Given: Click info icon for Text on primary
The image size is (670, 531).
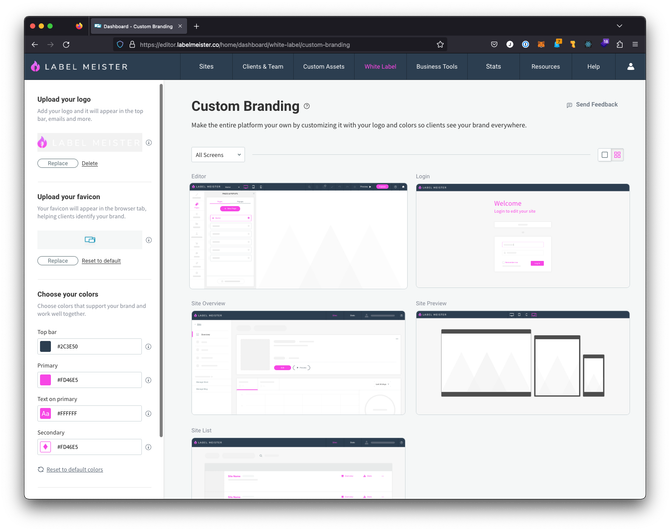Looking at the screenshot, I should click(148, 414).
